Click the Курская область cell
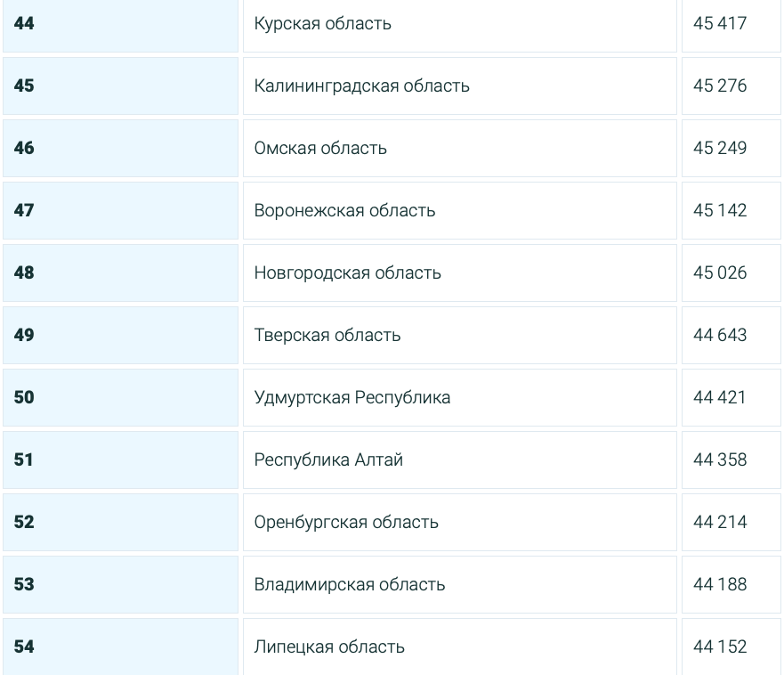The width and height of the screenshot is (784, 675). 322,24
